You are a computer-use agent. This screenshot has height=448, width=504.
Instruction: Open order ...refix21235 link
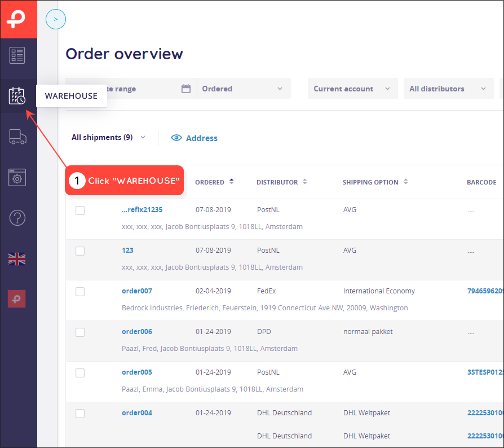142,210
